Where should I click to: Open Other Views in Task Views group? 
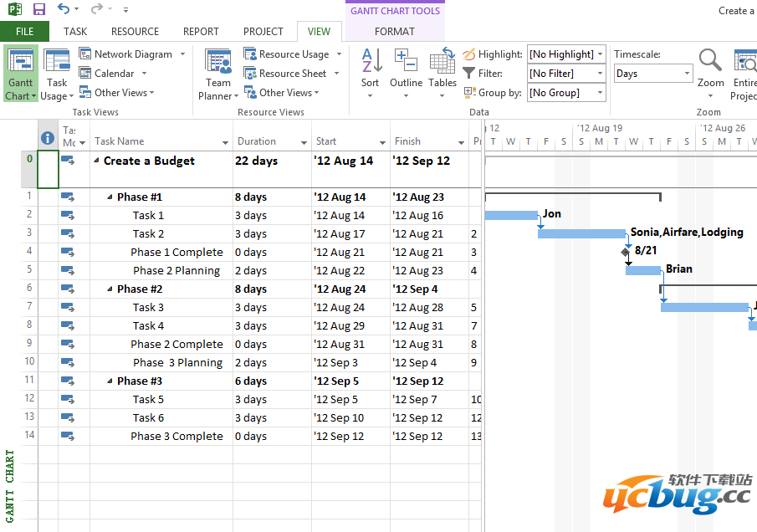(x=116, y=93)
